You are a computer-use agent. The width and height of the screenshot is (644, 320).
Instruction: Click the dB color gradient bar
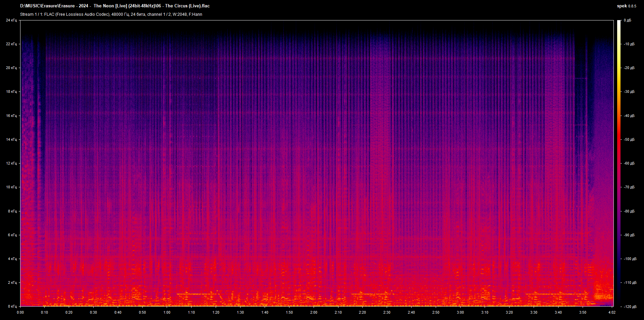pyautogui.click(x=619, y=163)
